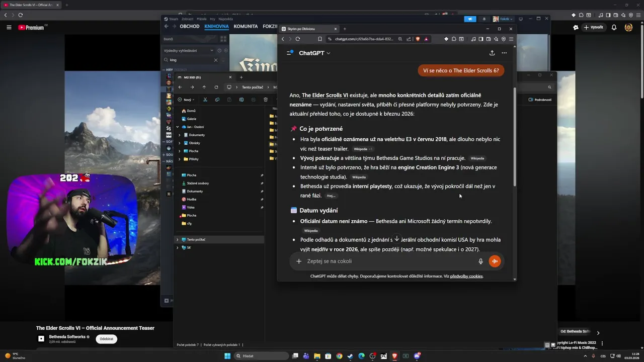Click the Steam library search field
Screen dimensions: 644x362
(x=191, y=60)
